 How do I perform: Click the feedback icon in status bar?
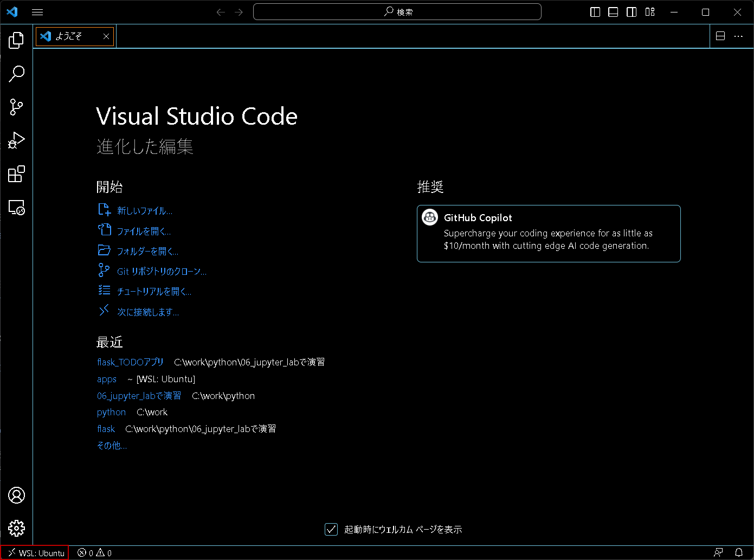[719, 553]
